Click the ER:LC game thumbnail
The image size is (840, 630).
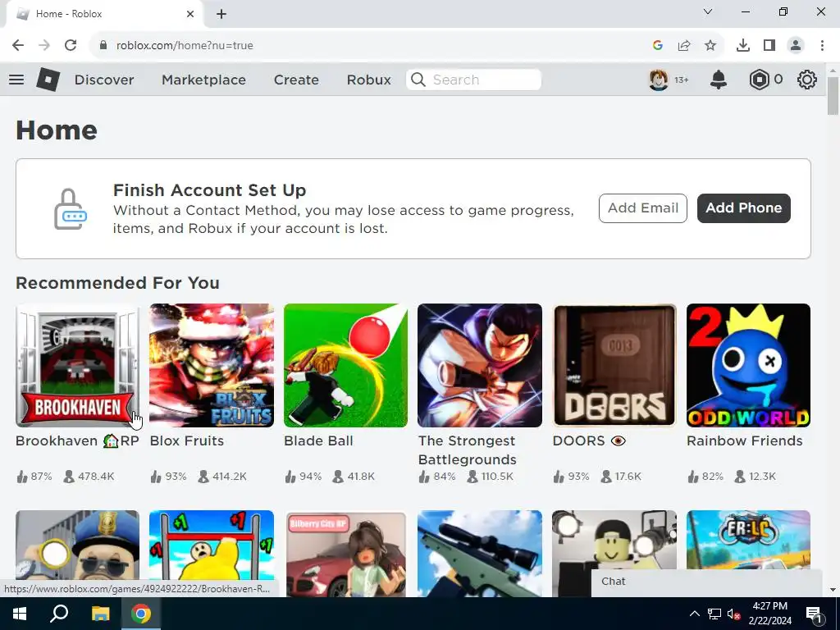(748, 540)
